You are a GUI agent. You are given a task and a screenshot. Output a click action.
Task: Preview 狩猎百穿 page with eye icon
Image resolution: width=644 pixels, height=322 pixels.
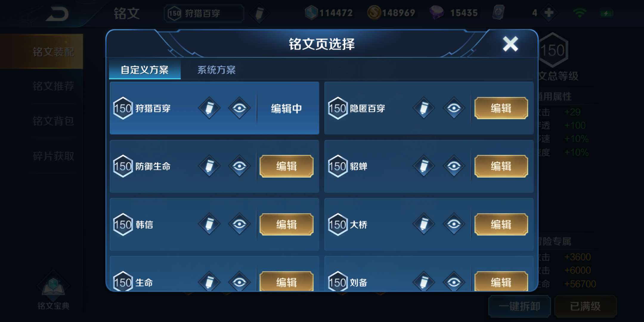tap(239, 108)
